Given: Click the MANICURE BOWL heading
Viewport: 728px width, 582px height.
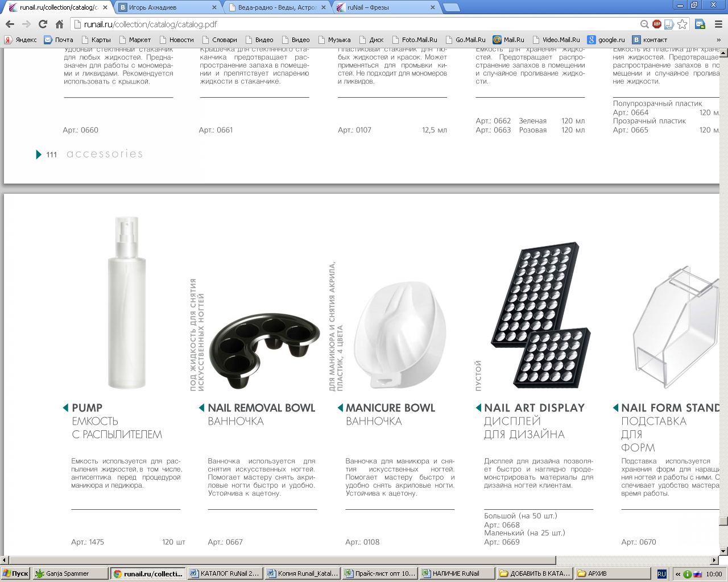Looking at the screenshot, I should pos(390,408).
